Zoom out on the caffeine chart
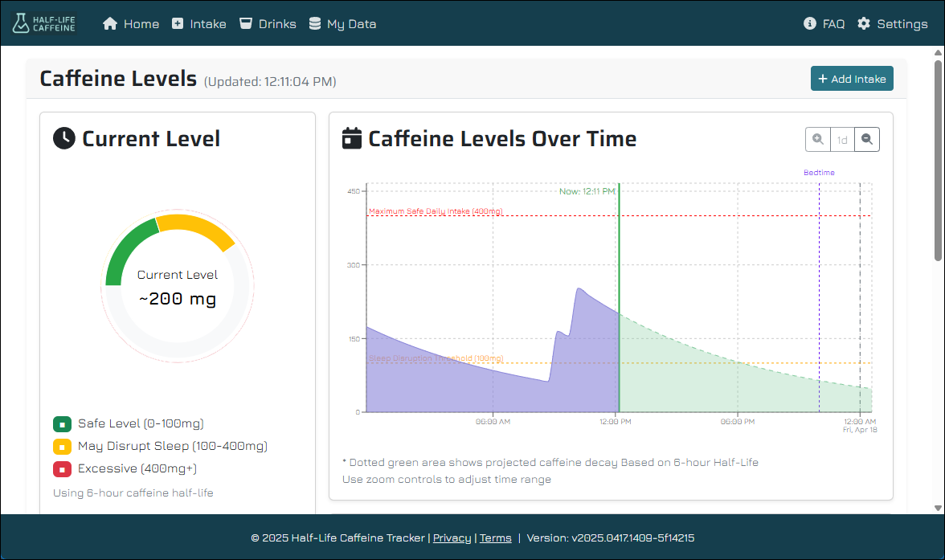945x560 pixels. [x=867, y=139]
